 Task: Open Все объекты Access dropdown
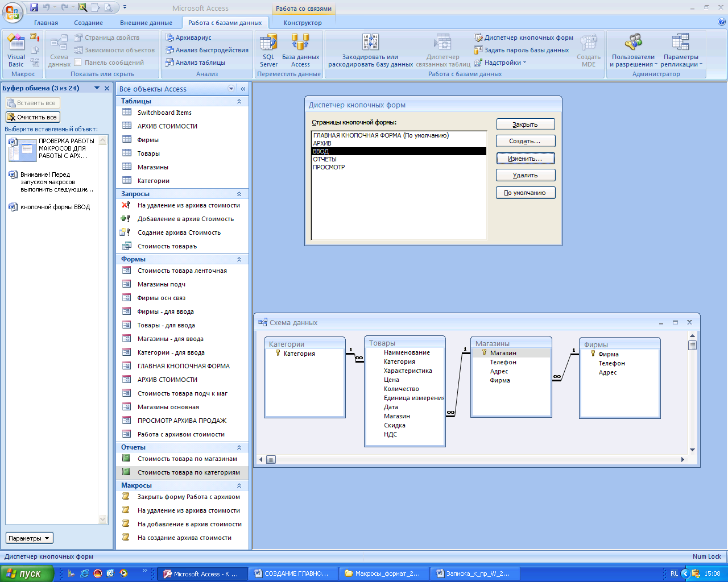(x=231, y=89)
